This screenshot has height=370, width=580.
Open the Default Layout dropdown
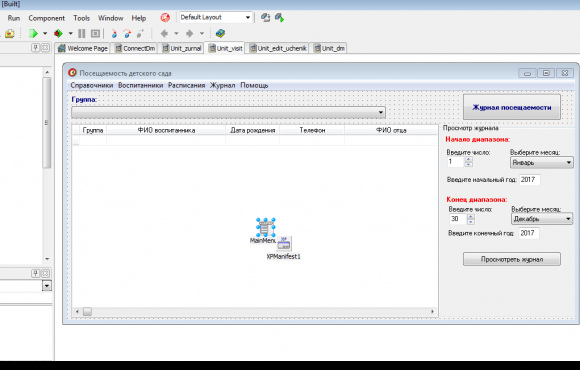coord(247,17)
